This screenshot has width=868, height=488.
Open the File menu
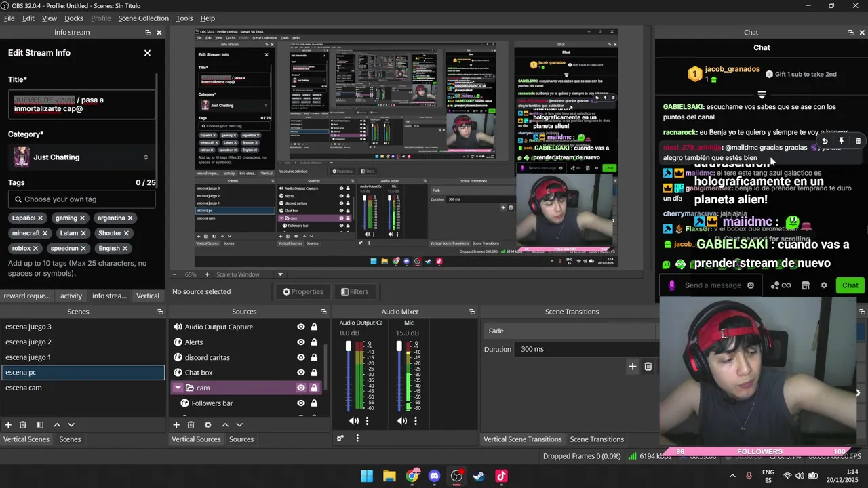coord(9,18)
